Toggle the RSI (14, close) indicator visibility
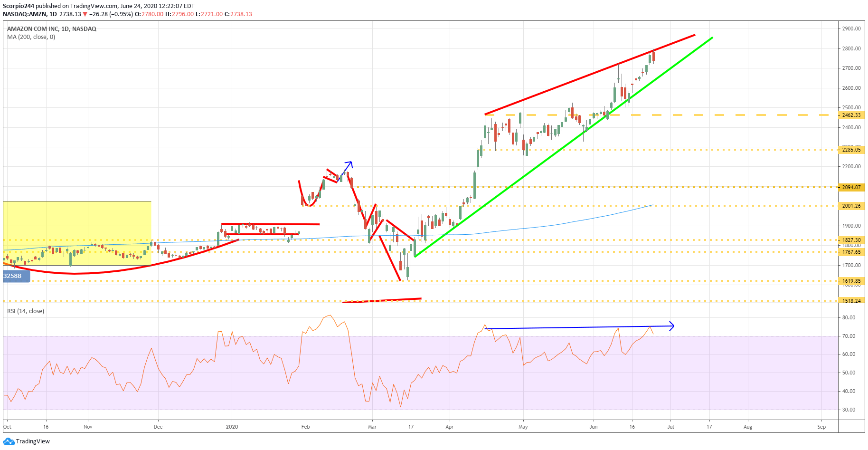The width and height of the screenshot is (868, 450). tap(25, 311)
